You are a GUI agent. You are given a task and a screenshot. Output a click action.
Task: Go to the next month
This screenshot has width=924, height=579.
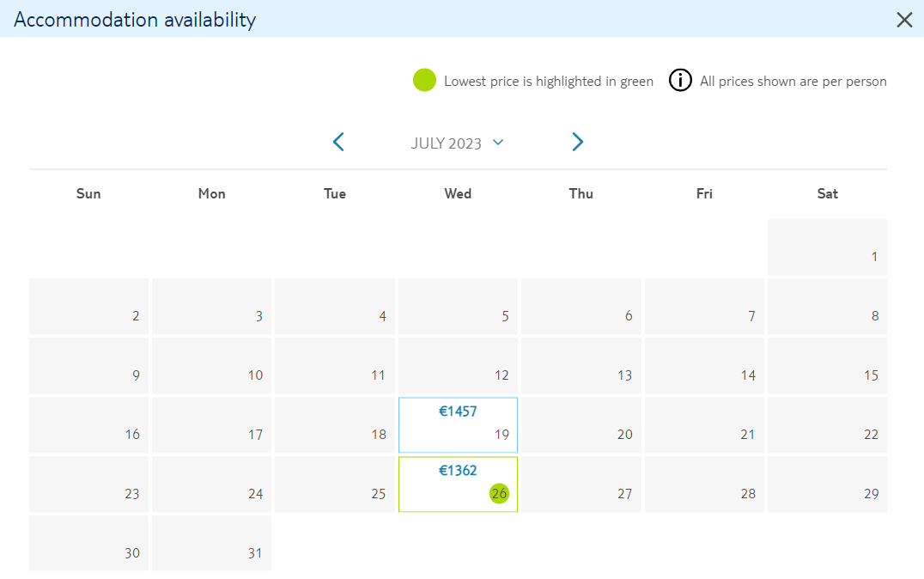point(577,142)
